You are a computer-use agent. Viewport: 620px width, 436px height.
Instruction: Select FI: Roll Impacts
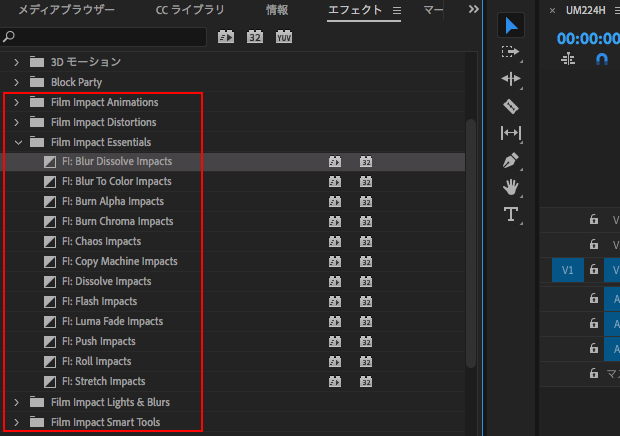click(96, 361)
